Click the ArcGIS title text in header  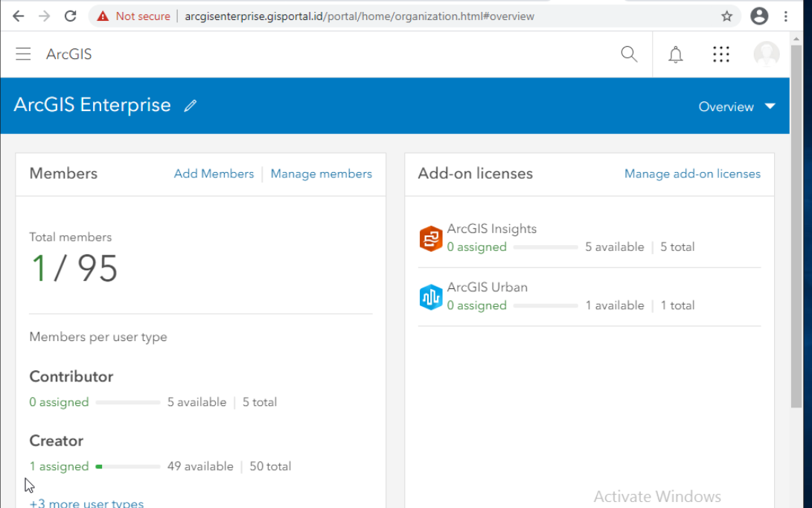tap(69, 54)
